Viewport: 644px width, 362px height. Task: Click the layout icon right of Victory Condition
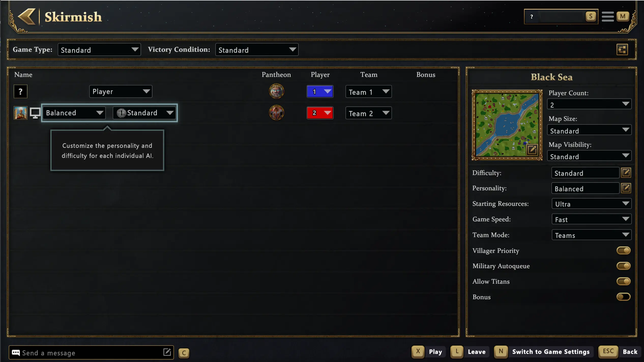(x=622, y=49)
